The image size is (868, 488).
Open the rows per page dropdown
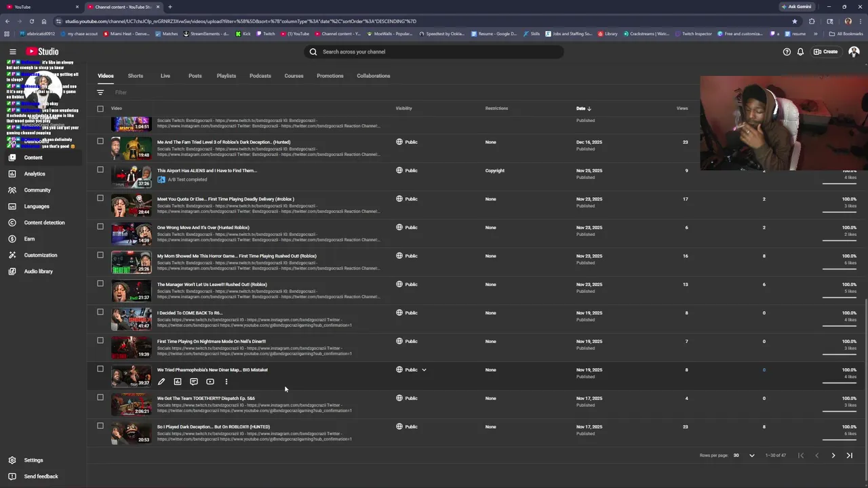pos(744,455)
